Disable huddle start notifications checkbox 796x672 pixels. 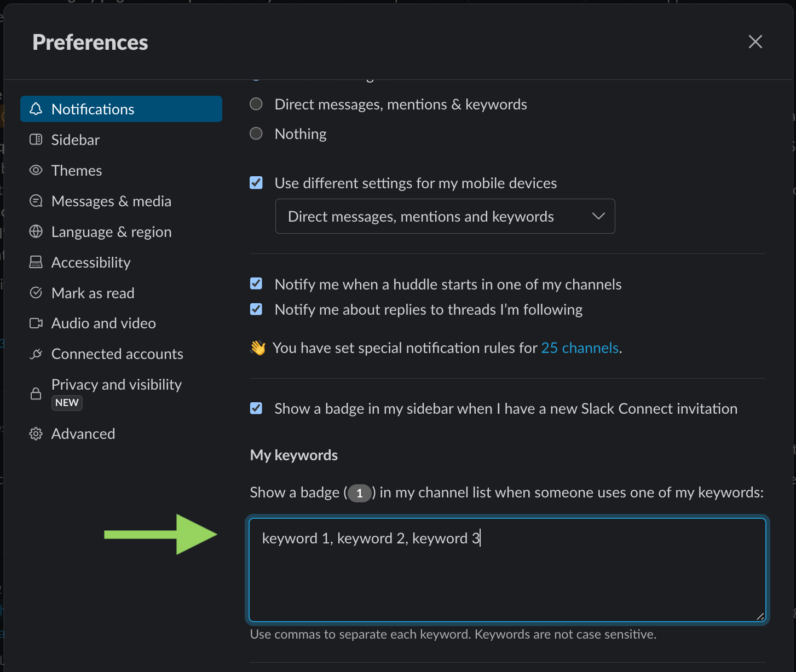coord(256,283)
